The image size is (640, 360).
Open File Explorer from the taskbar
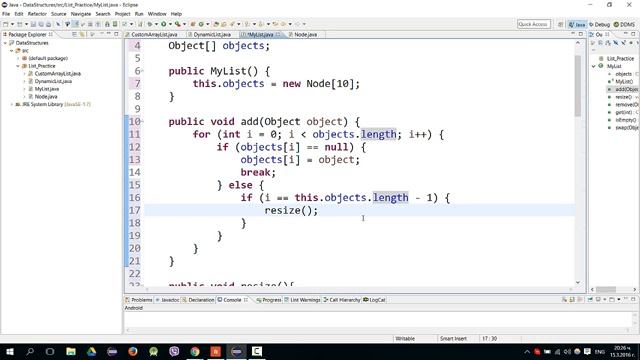pos(71,351)
